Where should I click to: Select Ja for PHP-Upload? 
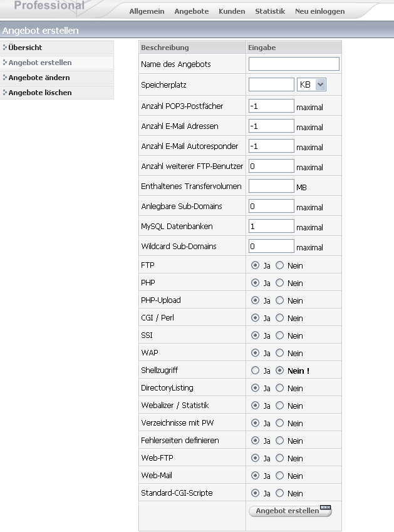255,300
